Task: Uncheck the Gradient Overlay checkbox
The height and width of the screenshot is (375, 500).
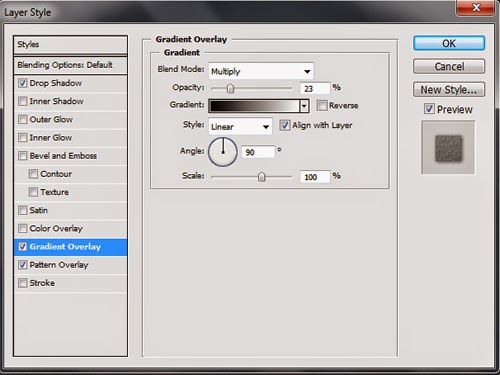Action: [22, 247]
